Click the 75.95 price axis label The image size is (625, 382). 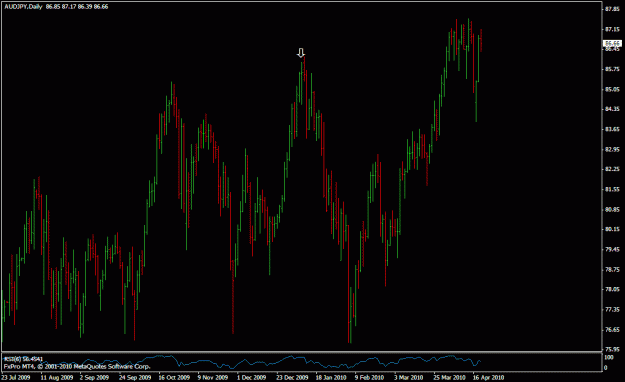coord(612,349)
